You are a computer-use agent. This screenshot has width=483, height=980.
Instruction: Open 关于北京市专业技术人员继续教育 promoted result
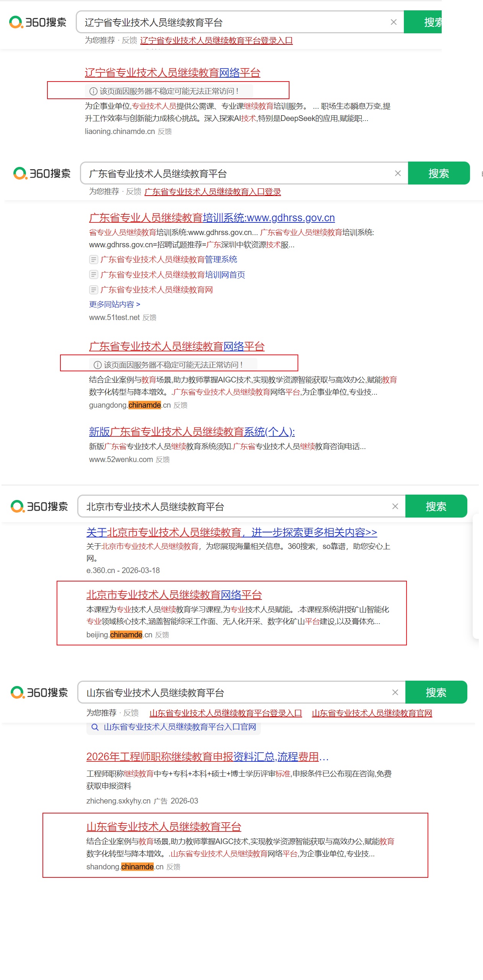point(232,532)
